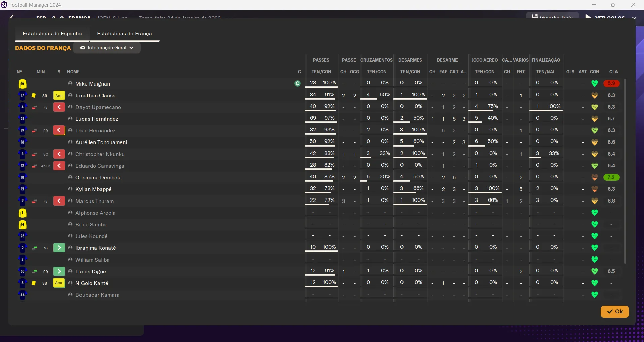
Task: Click the yellow card icon beside Jonathan Clauss
Action: (34, 96)
